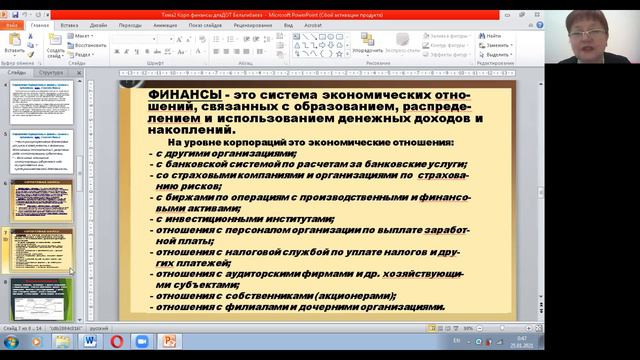Open the font color dropdown arrow
This screenshot has height=360, width=640.
(204, 52)
